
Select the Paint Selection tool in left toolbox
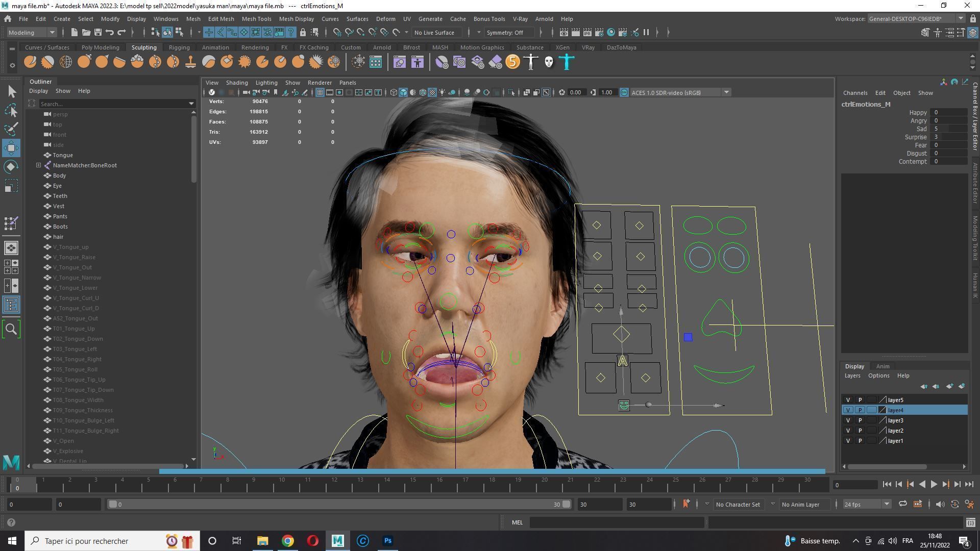(x=11, y=129)
